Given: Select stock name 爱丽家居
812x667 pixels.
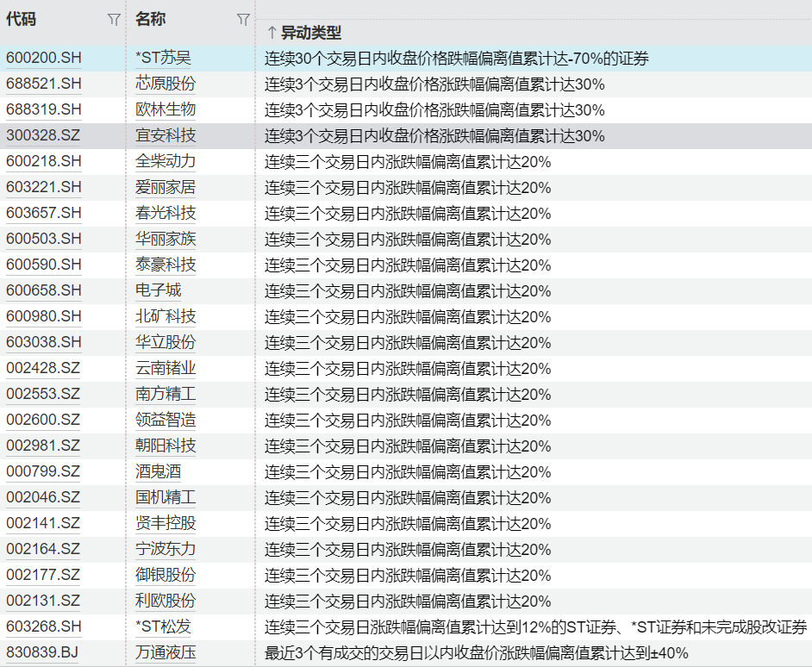Looking at the screenshot, I should coord(166,188).
